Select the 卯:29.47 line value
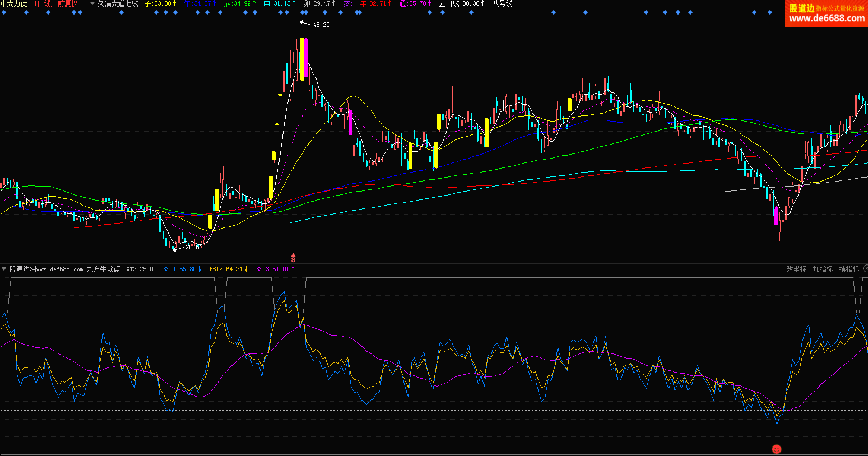The width and height of the screenshot is (868, 456). (319, 3)
